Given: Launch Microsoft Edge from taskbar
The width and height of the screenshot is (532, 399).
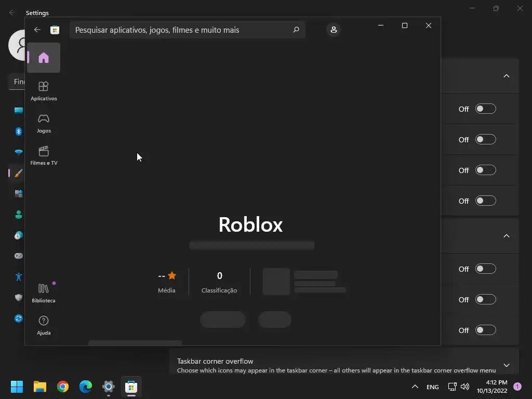Looking at the screenshot, I should tap(86, 387).
